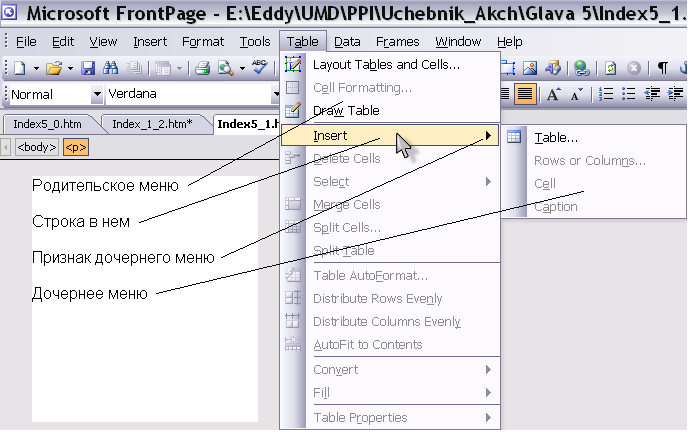This screenshot has height=432, width=688.
Task: Choose Layout Tables and Cells...
Action: [x=390, y=64]
